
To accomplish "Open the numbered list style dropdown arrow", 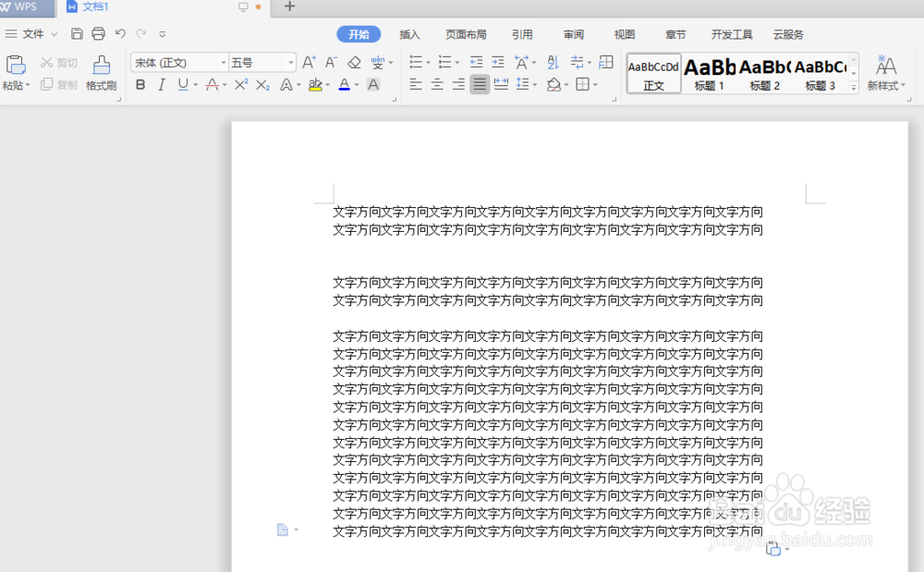I will coord(457,63).
